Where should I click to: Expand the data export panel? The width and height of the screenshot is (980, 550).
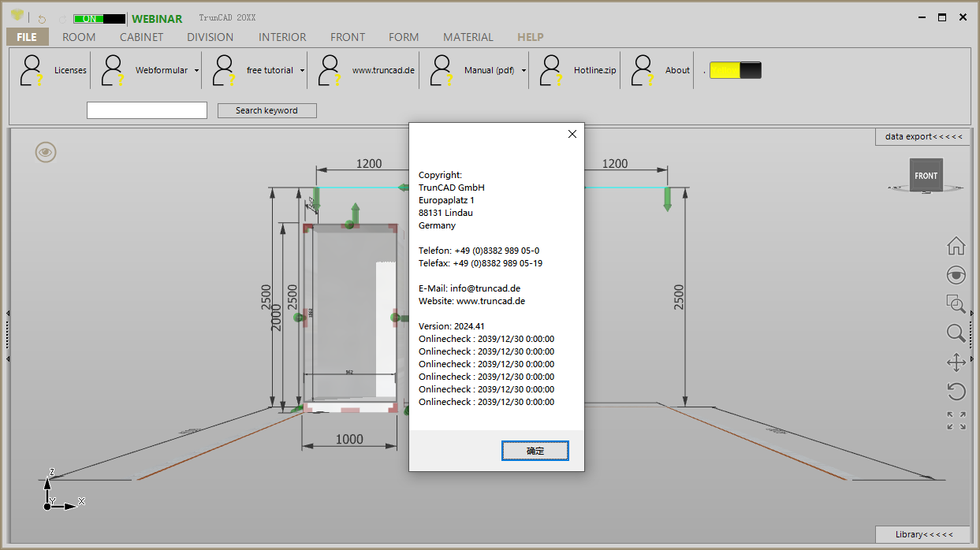coord(923,136)
